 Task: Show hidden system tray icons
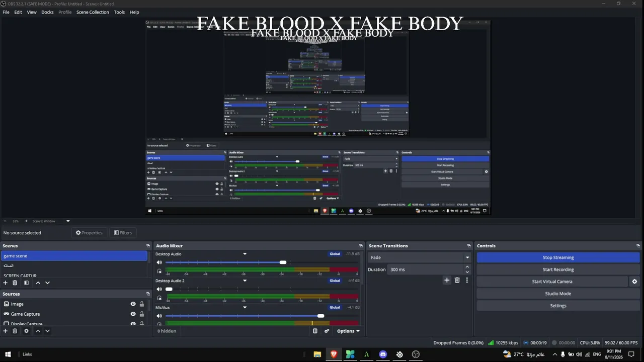[554, 354]
